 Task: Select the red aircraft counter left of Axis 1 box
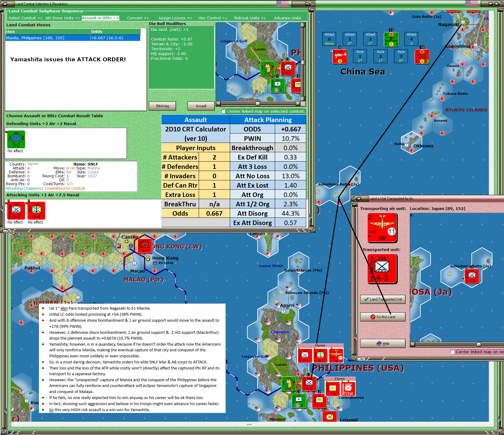(x=340, y=56)
